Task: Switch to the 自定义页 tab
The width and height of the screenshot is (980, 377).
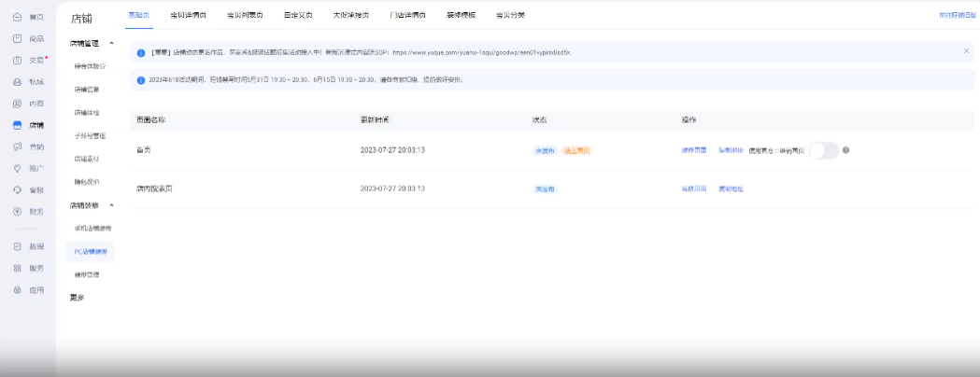Action: click(297, 15)
